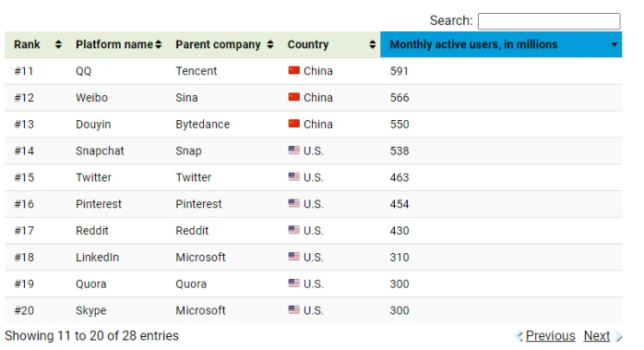Sort by Platform name arrows icon
The width and height of the screenshot is (644, 350).
(x=159, y=44)
